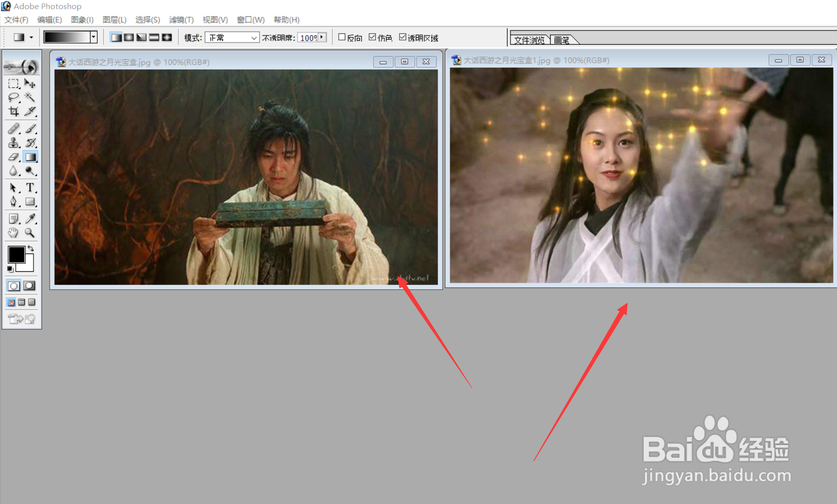
Task: Select the Gradient tool in toolbox
Action: click(x=30, y=157)
